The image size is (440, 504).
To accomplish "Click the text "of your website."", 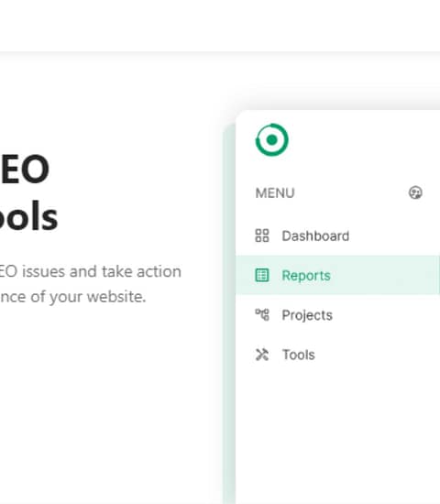I will click(x=88, y=297).
